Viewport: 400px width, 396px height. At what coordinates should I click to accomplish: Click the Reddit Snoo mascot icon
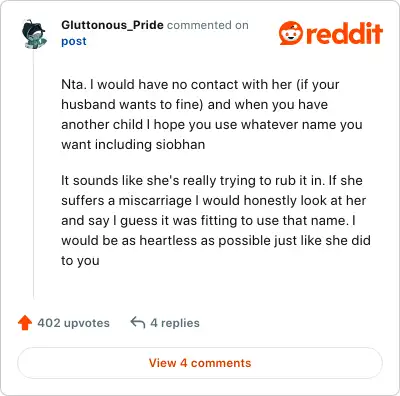coord(291,33)
